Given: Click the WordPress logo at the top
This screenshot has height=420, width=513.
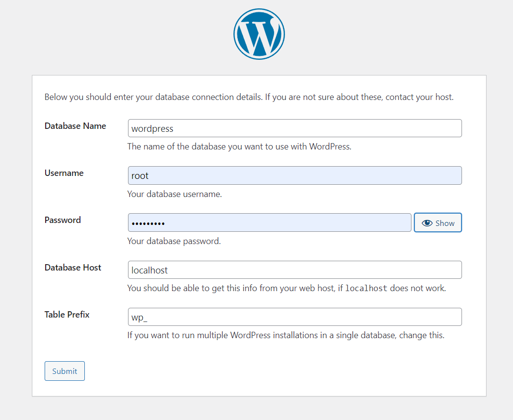Looking at the screenshot, I should (259, 34).
